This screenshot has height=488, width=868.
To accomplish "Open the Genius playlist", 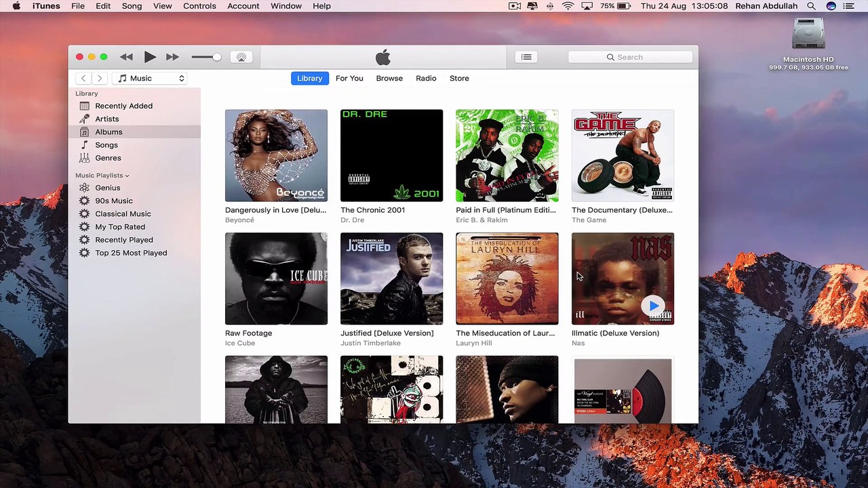I will pyautogui.click(x=134, y=188).
